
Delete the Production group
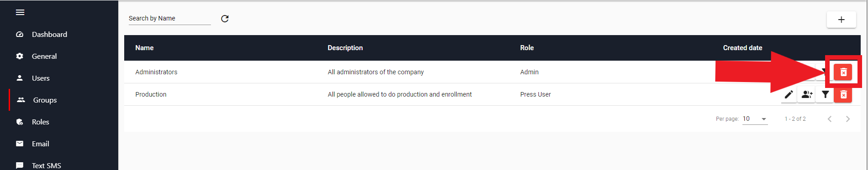pos(843,94)
